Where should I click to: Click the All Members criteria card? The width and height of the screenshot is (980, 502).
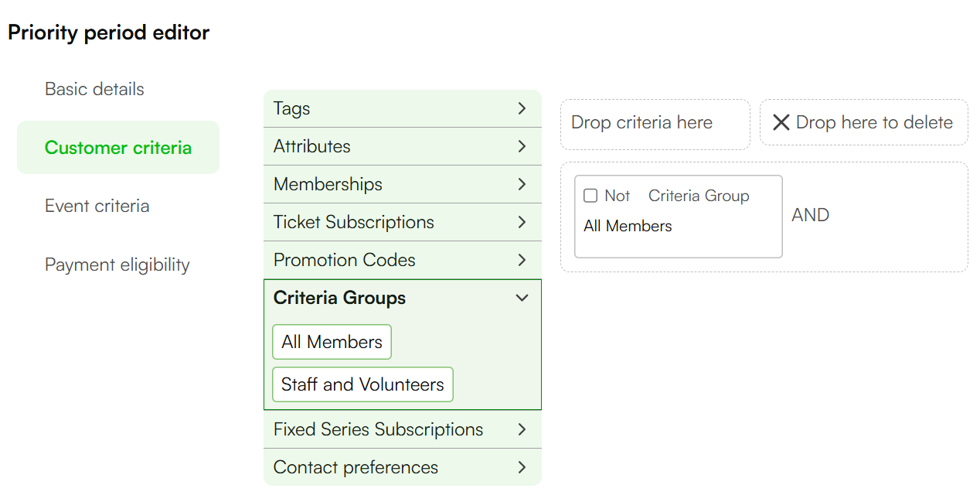click(679, 217)
